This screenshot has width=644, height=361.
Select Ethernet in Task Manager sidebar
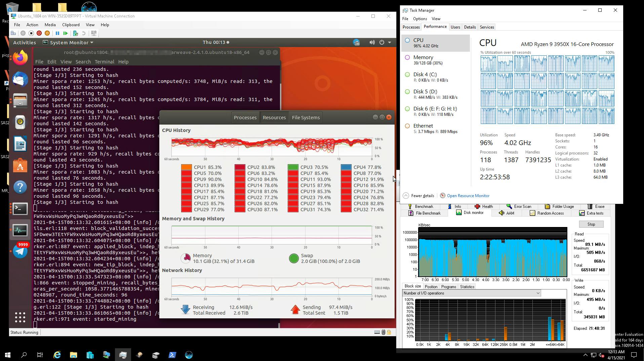click(x=436, y=129)
